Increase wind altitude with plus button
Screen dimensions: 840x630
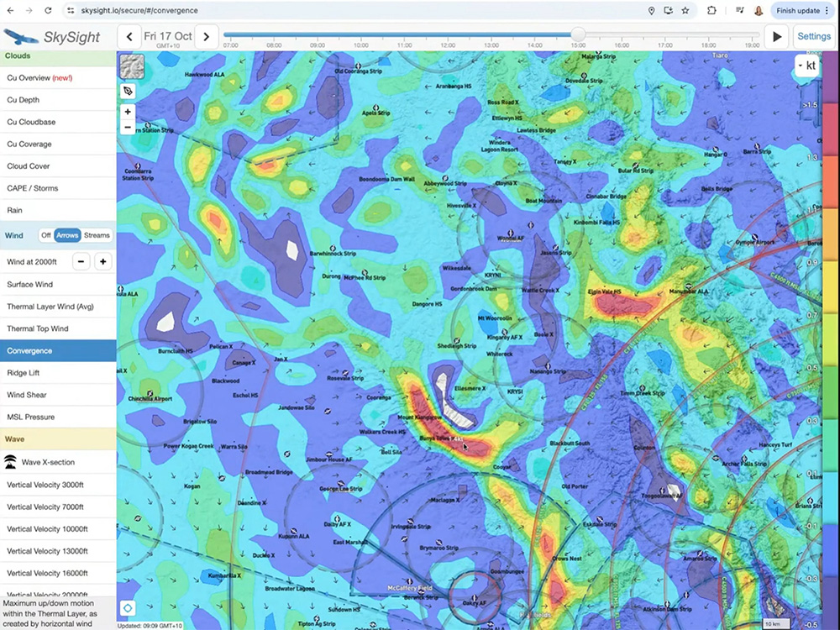102,262
